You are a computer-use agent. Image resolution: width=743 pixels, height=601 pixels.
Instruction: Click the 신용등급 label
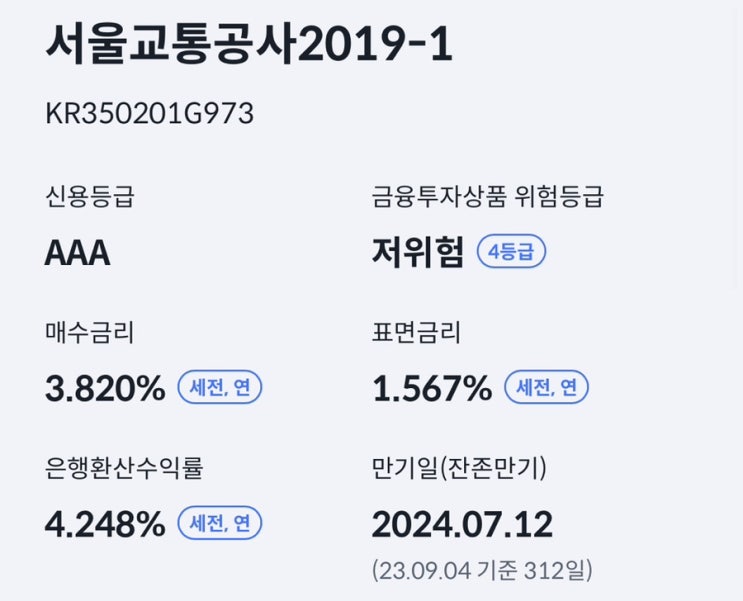(x=89, y=196)
